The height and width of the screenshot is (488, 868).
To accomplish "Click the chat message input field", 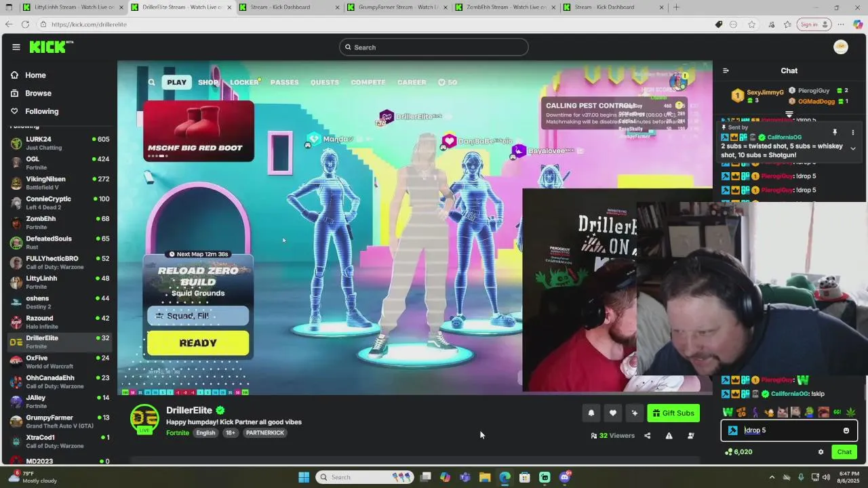I will click(x=789, y=430).
